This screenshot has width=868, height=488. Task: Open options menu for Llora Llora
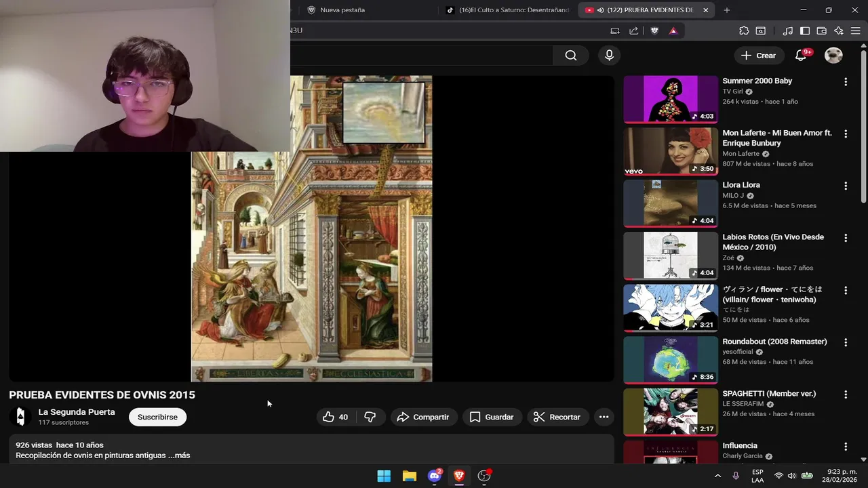pyautogui.click(x=846, y=186)
